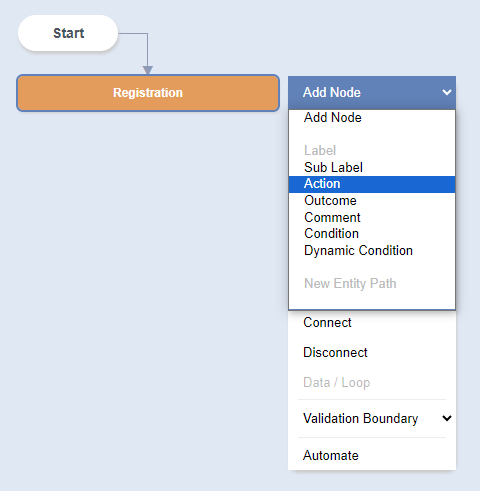Expand the Validation Boundary dropdown
The width and height of the screenshot is (480, 491).
tap(372, 418)
